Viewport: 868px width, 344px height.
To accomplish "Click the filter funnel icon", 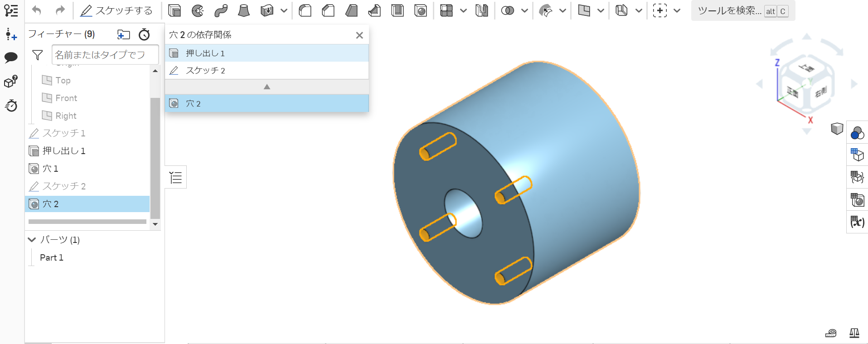I will click(x=38, y=55).
